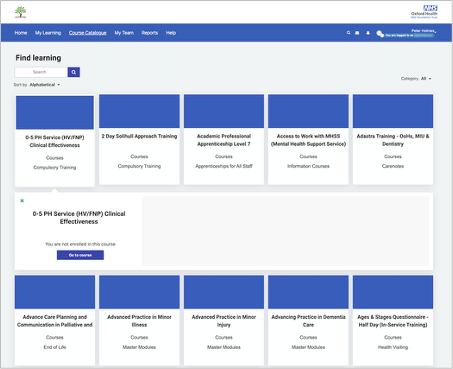
Task: Click the Go to course button
Action: pyautogui.click(x=80, y=255)
